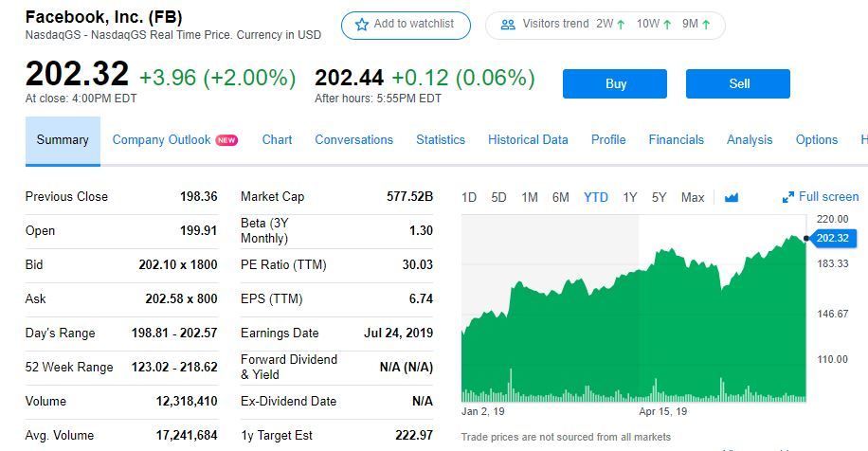Click the 52 Week Range value
This screenshot has height=451, width=868.
point(173,367)
